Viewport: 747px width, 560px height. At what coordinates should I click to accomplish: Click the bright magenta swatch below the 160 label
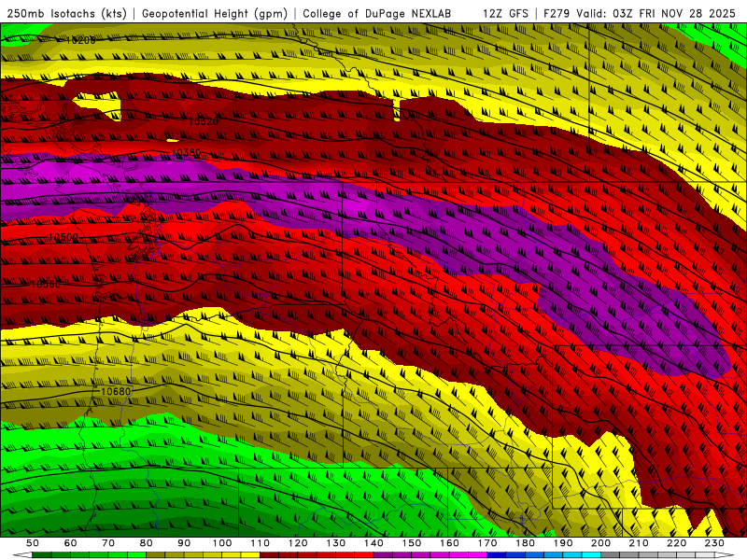459,555
